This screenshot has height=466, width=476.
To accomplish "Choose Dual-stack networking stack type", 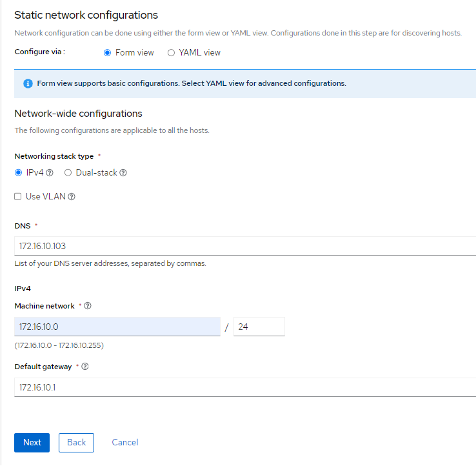I will pyautogui.click(x=68, y=173).
